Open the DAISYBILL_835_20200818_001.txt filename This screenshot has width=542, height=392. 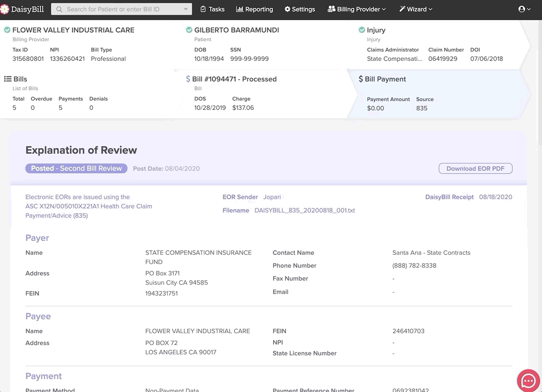[x=305, y=210]
